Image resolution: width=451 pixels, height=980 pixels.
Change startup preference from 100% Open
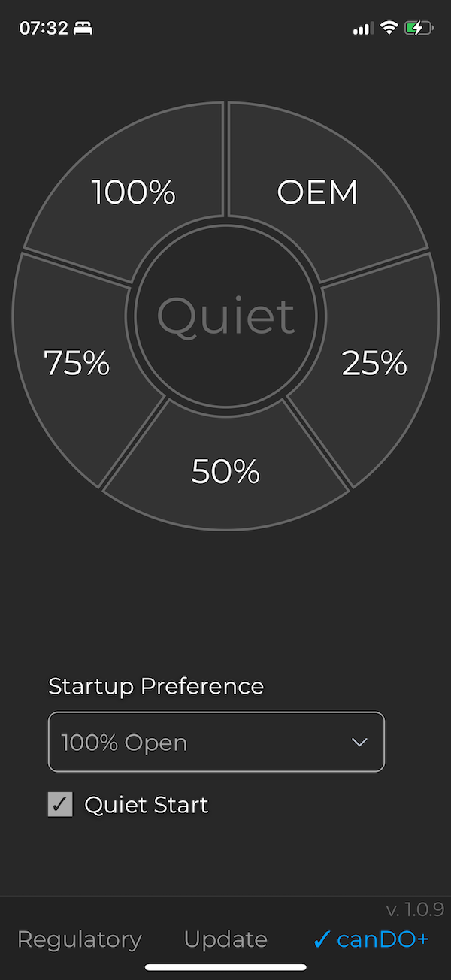click(216, 742)
